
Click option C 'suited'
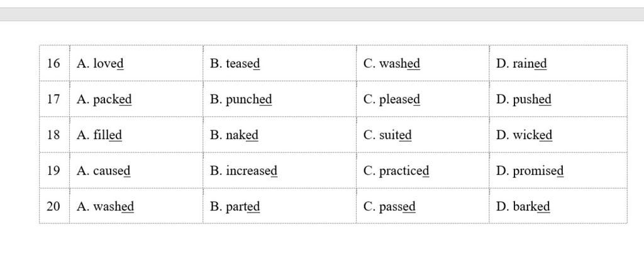point(396,135)
